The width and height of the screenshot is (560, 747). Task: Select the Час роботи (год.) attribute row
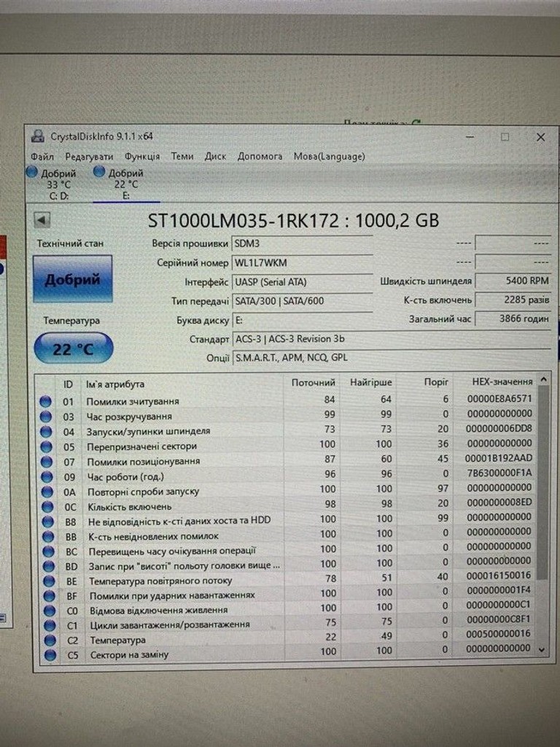click(x=287, y=475)
